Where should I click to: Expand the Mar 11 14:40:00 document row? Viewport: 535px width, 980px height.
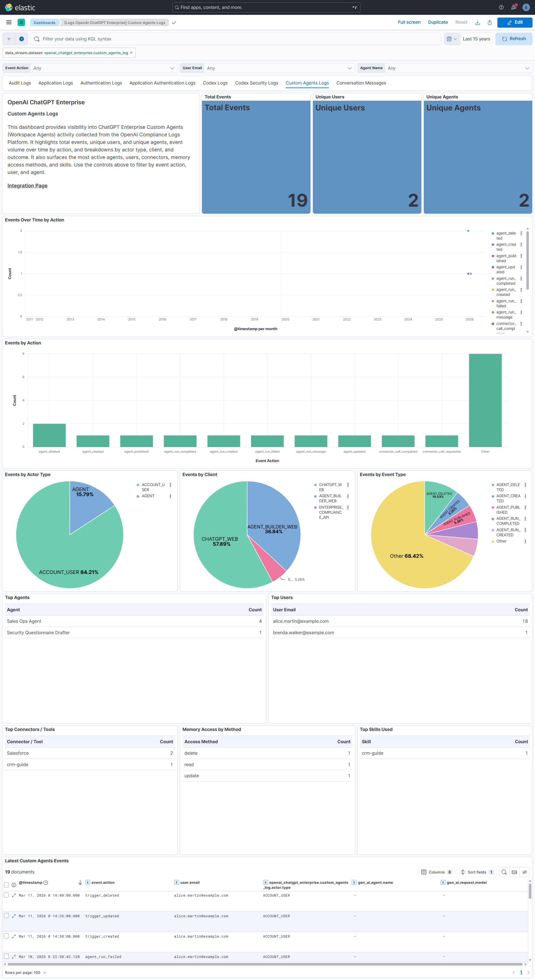pyautogui.click(x=14, y=895)
